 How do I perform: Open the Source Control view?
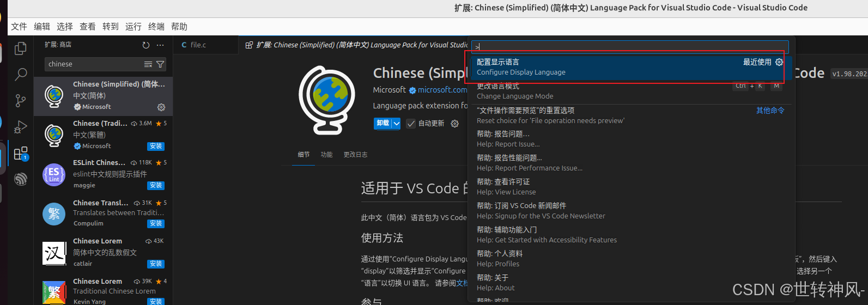(x=21, y=100)
